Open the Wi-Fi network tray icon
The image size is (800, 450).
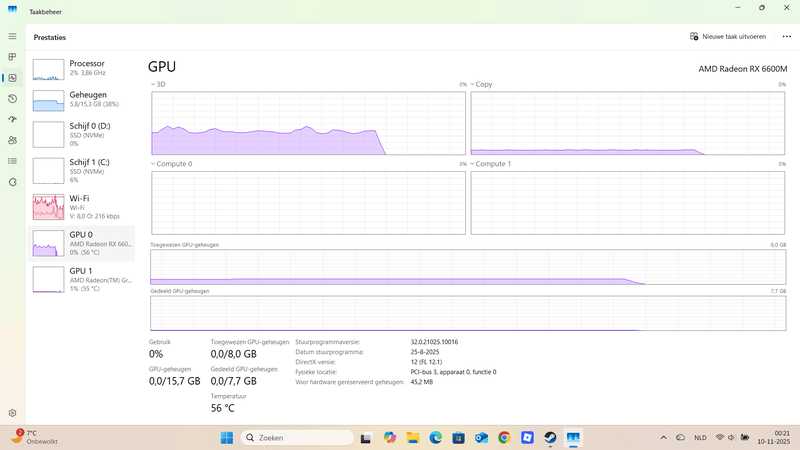[719, 438]
